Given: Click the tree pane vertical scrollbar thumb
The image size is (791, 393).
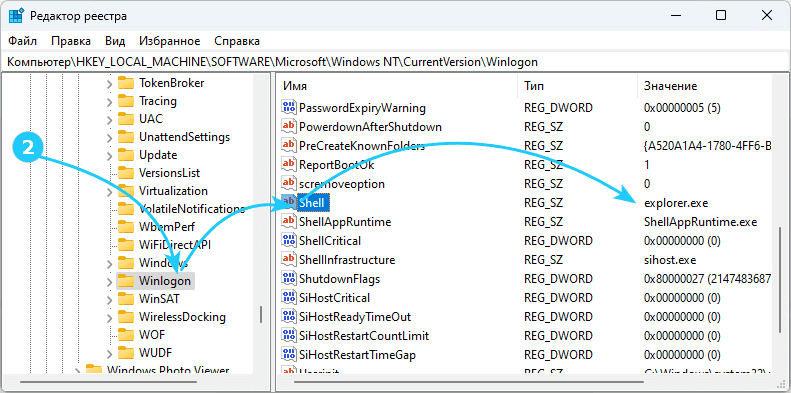Looking at the screenshot, I should 261,314.
